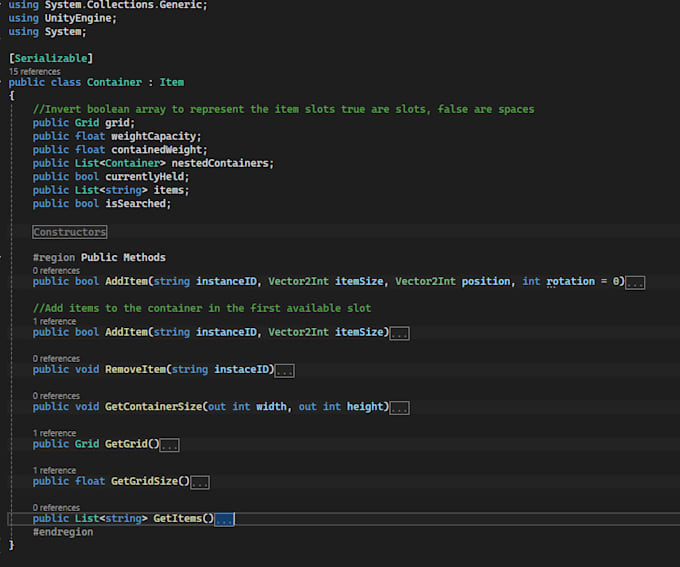Expand the collapsed Constructors region
This screenshot has width=680, height=567.
pos(69,232)
